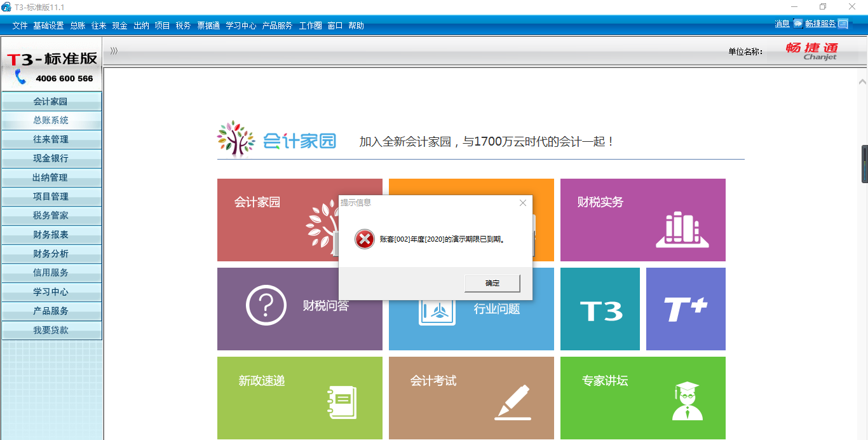Click the 消息 link at top right
The width and height of the screenshot is (868, 440).
click(782, 24)
